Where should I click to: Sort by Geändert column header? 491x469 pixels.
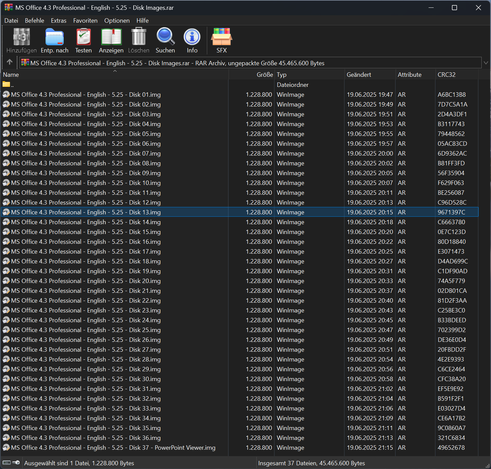pos(370,75)
